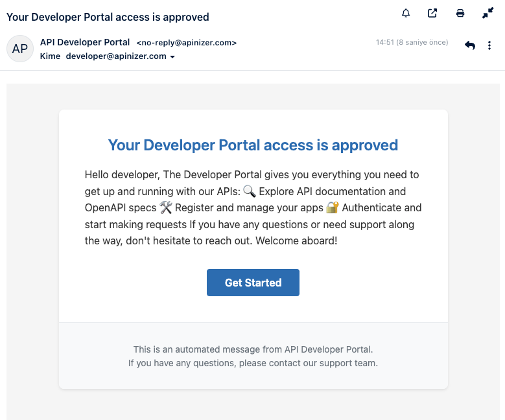Click the email subject line at the top

coord(108,17)
